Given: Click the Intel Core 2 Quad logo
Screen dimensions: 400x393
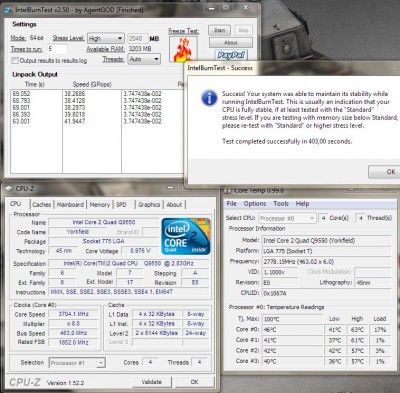Looking at the screenshot, I should click(186, 236).
